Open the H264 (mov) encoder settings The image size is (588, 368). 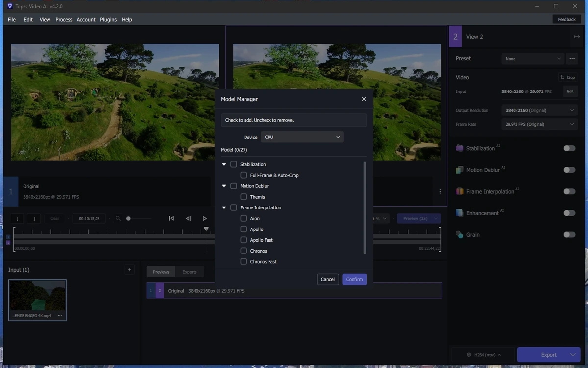[x=483, y=355]
